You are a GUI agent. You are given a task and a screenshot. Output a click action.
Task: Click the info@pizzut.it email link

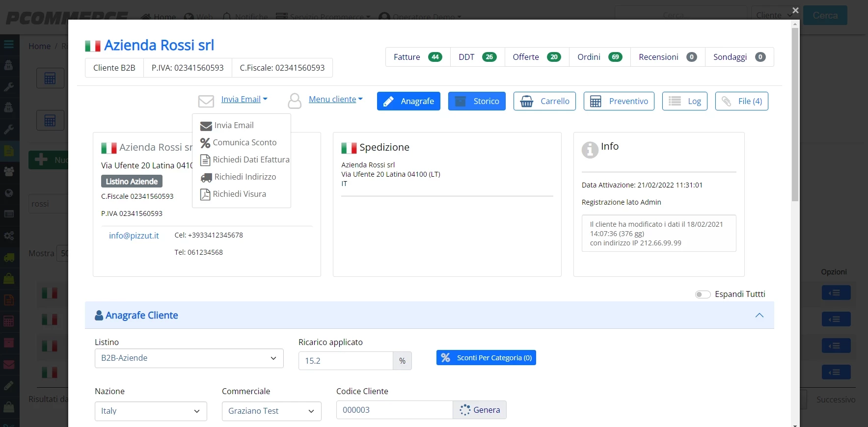[x=134, y=236]
